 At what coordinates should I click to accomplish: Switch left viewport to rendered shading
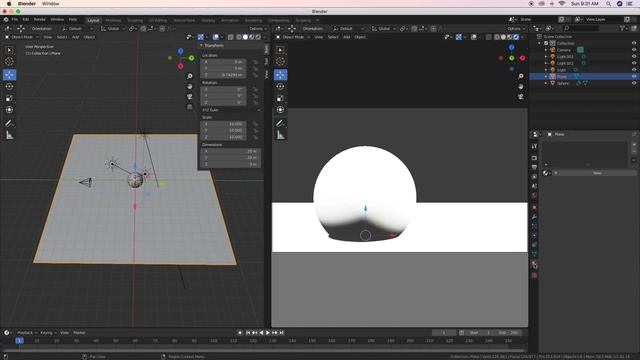258,37
